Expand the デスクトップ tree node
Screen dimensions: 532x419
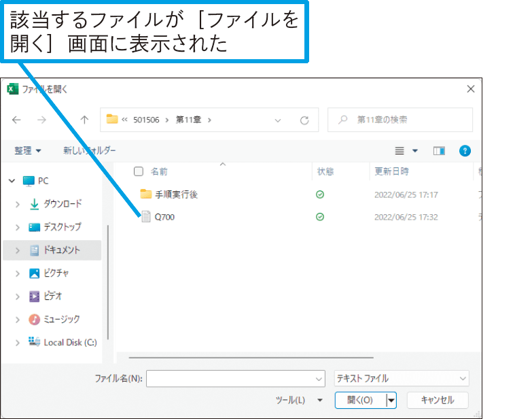(x=18, y=227)
